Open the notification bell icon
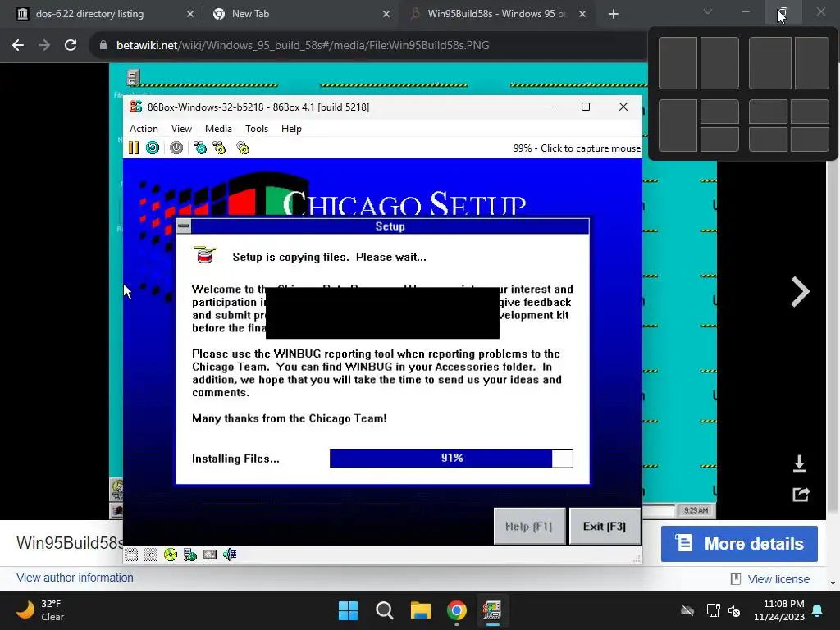The image size is (840, 630). (x=818, y=610)
